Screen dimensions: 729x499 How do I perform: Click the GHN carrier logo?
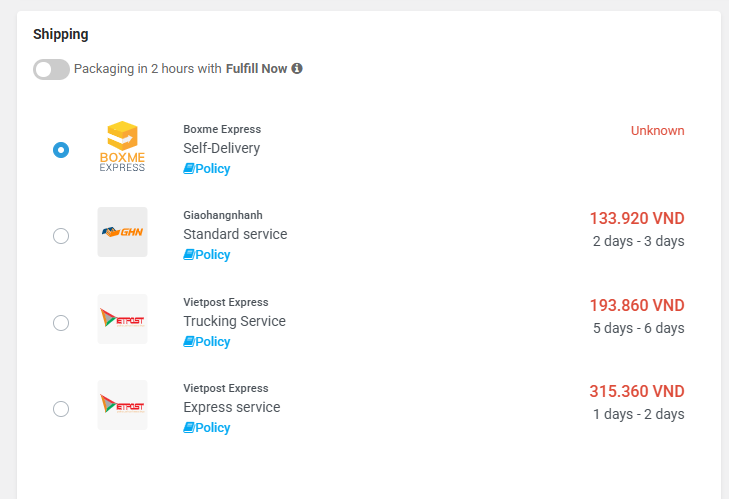(122, 232)
